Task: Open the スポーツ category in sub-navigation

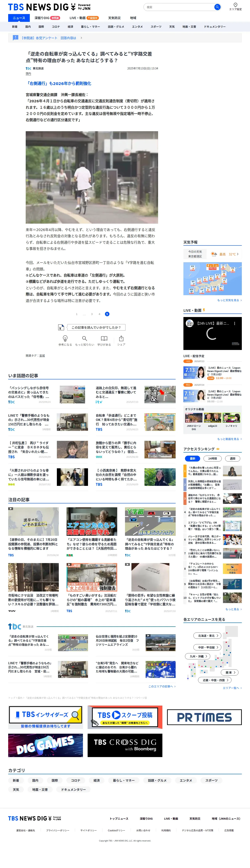Action: click(x=156, y=27)
